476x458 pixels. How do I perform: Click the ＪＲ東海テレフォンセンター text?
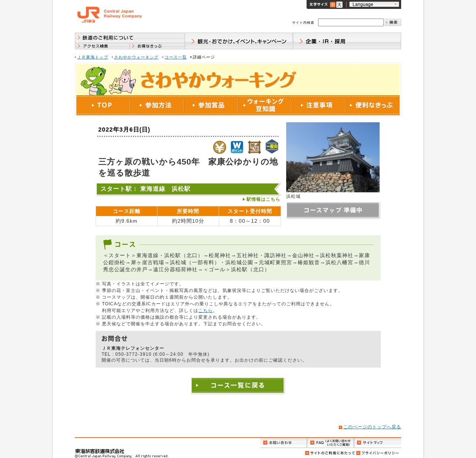pos(133,348)
